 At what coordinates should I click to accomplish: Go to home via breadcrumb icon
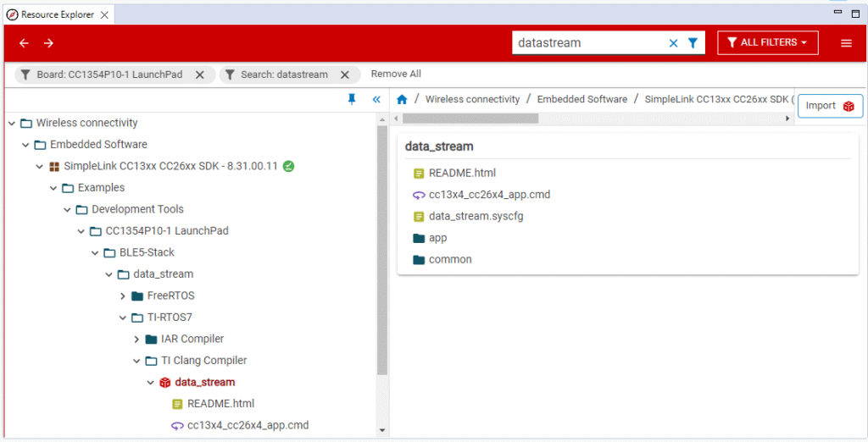point(402,100)
